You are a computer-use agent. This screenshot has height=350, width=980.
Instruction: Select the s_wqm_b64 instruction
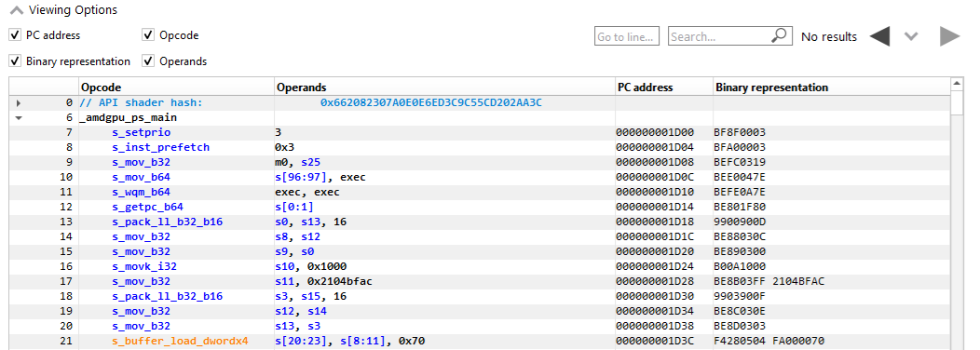142,192
